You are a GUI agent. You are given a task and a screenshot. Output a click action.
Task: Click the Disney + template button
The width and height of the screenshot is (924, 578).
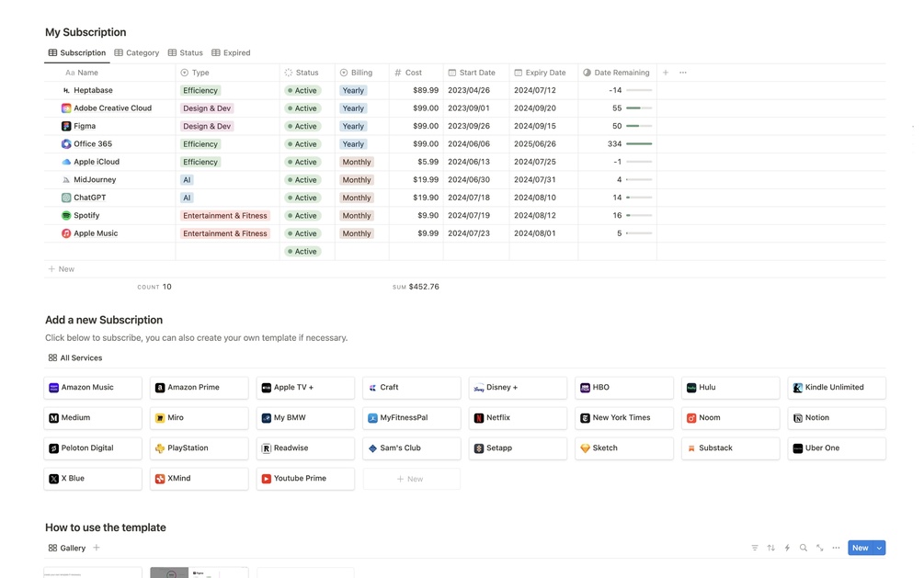pos(518,388)
